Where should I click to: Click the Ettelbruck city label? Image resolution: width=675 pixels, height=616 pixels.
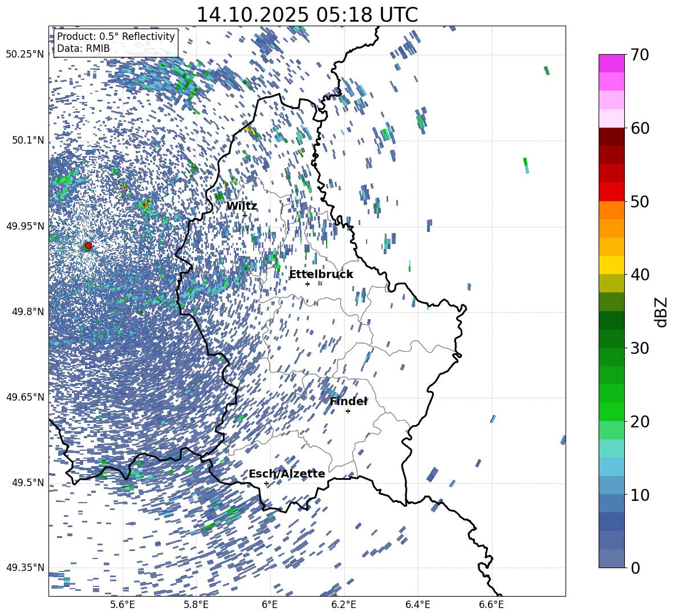click(321, 275)
